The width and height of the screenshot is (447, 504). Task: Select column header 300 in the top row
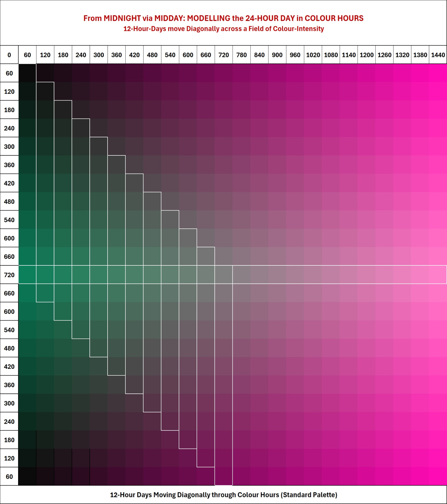[99, 55]
